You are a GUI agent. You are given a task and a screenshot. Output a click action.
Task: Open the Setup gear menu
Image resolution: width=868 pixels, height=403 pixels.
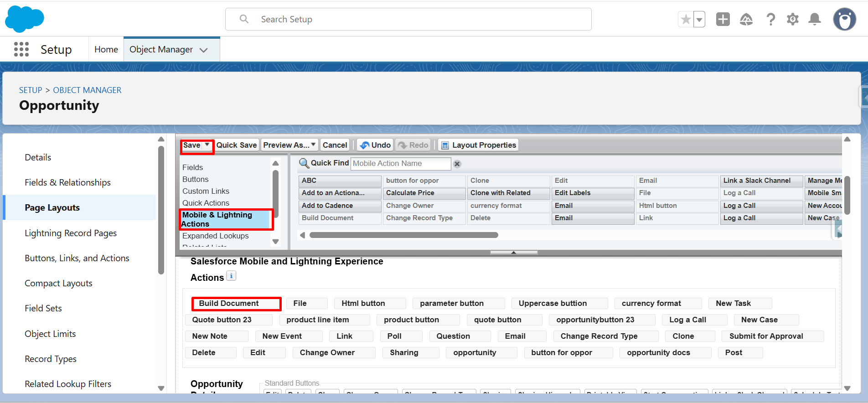click(x=793, y=19)
